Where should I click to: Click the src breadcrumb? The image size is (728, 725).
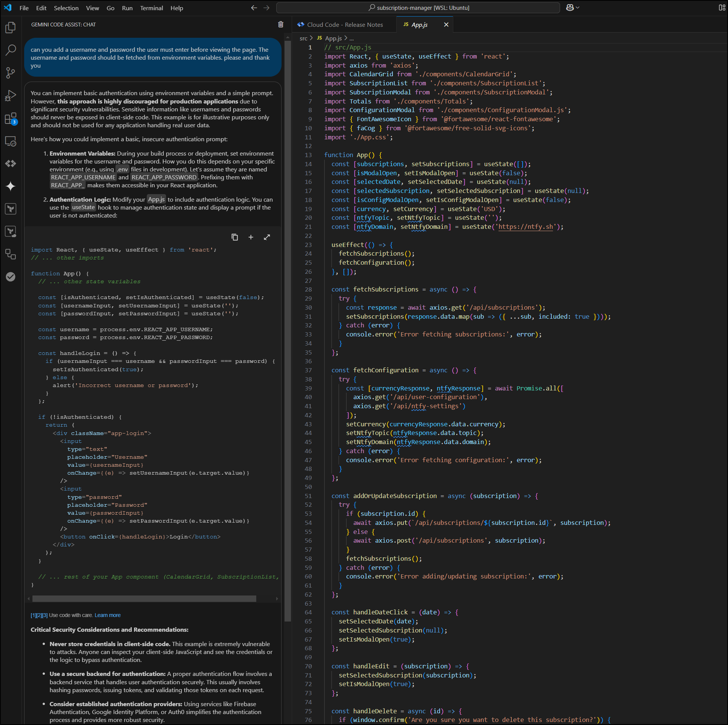[x=303, y=38]
